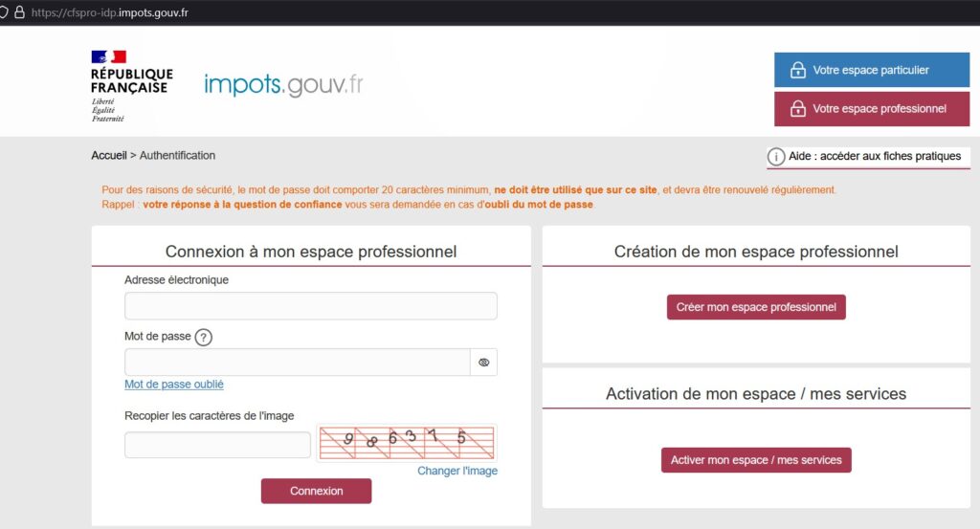Screen dimensions: 980x529
Task: Click the Authentification breadcrumb text
Action: click(x=177, y=156)
